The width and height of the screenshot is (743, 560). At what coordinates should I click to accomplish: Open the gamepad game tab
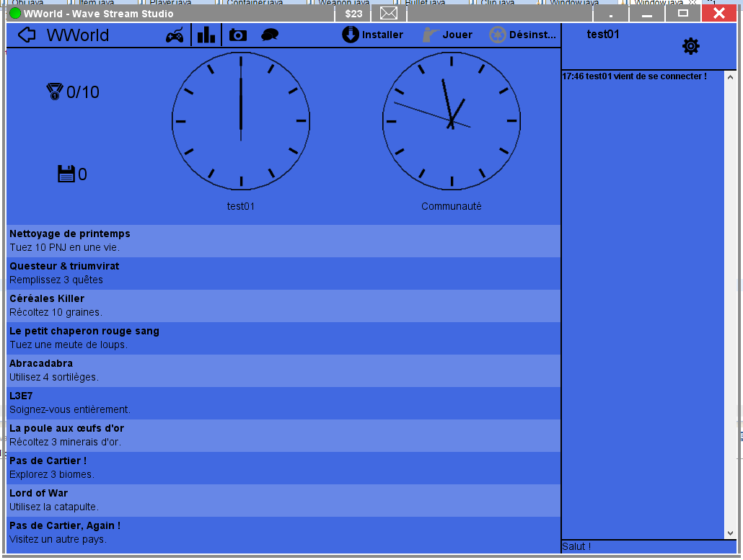[175, 35]
